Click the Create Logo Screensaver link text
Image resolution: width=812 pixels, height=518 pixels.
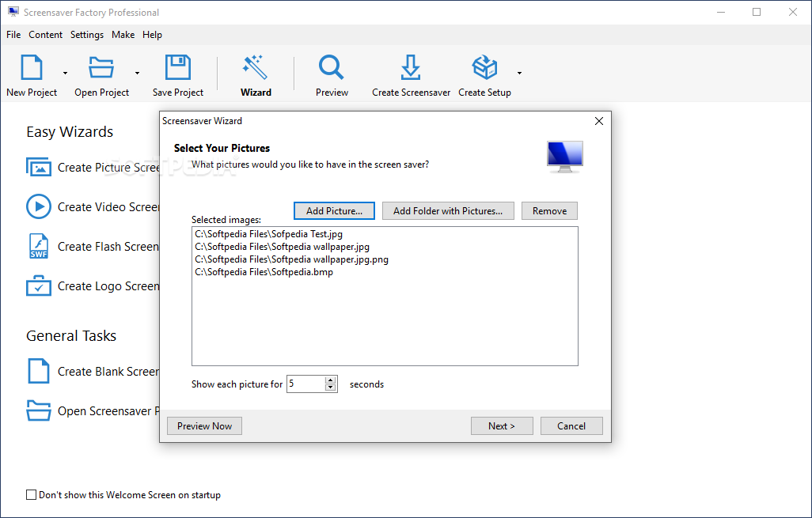tap(108, 286)
